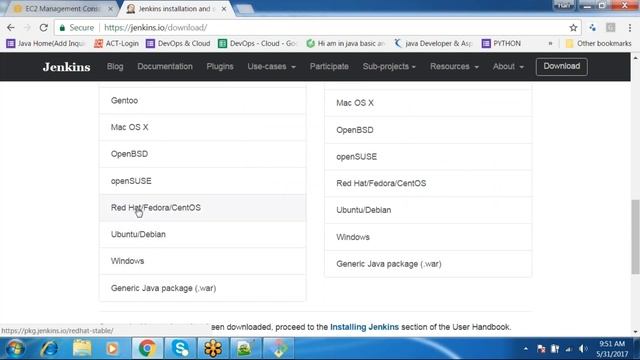Open DevOps - Cloud Google sheet bookmark
Image resolution: width=640 pixels, height=360 pixels.
click(257, 43)
